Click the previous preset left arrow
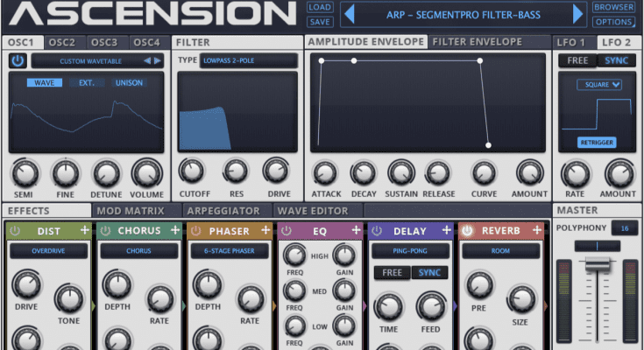Image resolution: width=644 pixels, height=350 pixels. tap(348, 14)
